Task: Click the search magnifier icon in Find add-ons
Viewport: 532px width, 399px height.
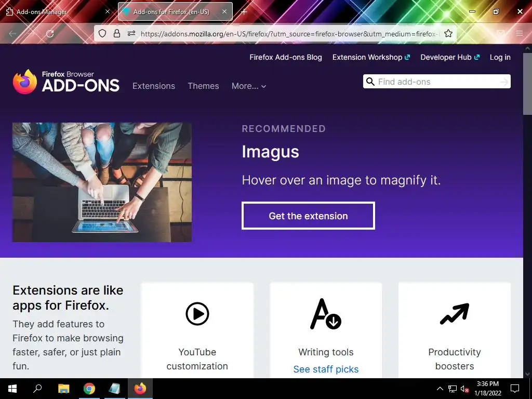Action: coord(370,82)
